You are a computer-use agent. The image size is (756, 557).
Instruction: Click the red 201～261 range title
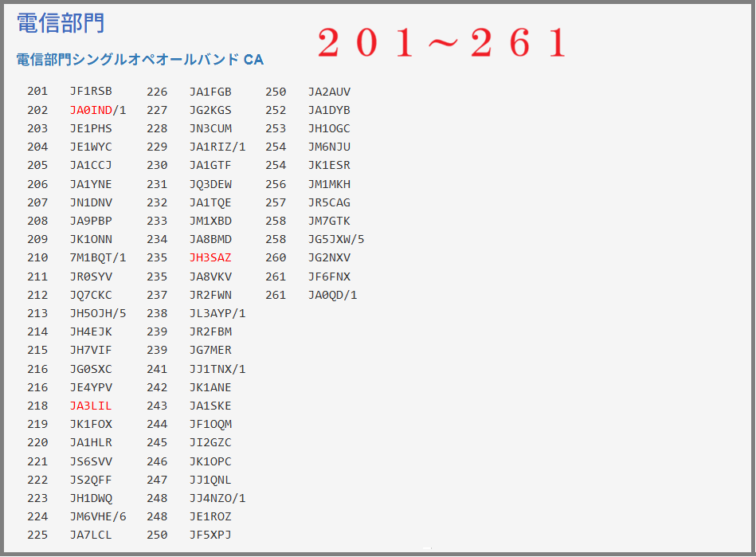441,44
